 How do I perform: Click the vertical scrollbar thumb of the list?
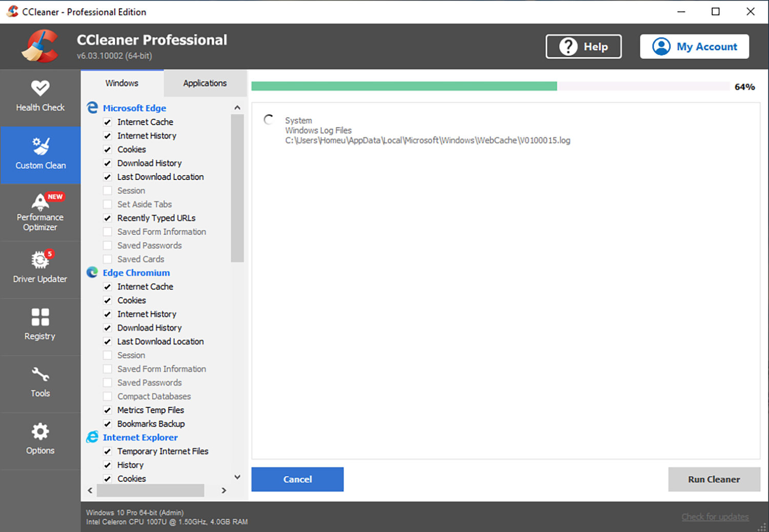pos(237,188)
